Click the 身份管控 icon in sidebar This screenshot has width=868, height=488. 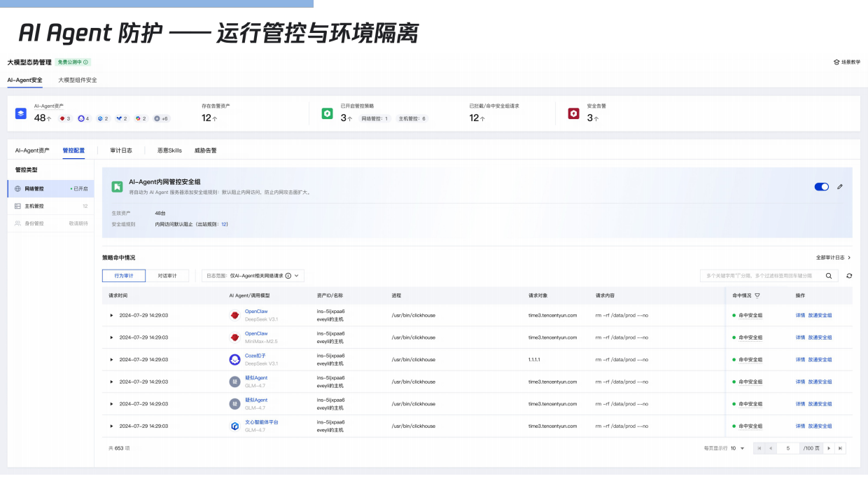pos(18,223)
